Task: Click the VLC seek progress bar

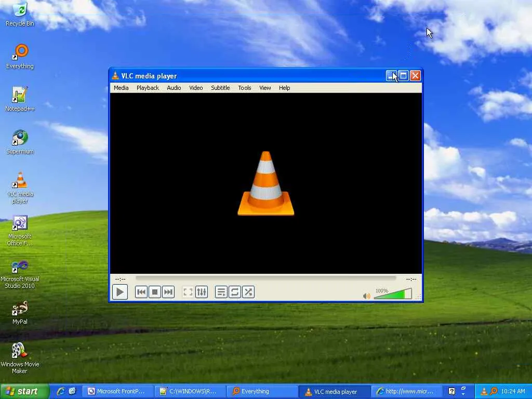Action: point(265,278)
